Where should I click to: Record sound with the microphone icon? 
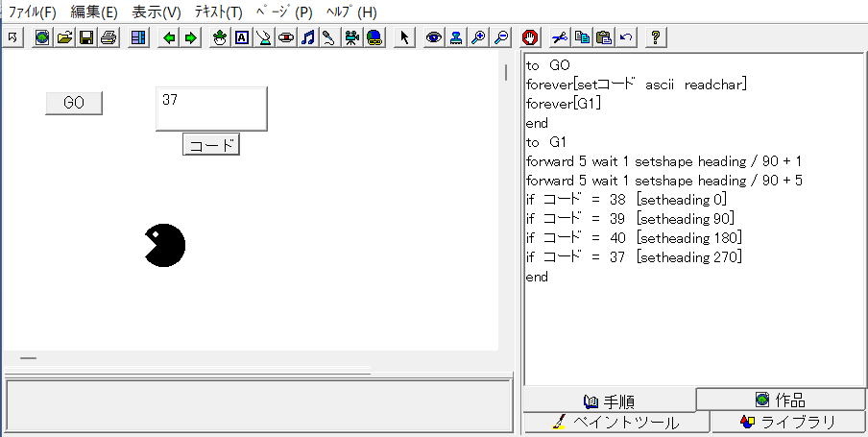[x=329, y=37]
